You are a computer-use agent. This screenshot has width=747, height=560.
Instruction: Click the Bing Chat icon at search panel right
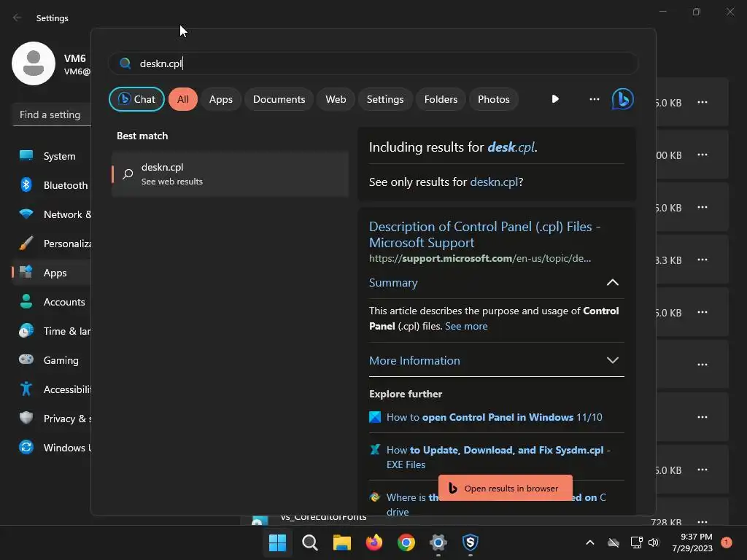tap(623, 99)
